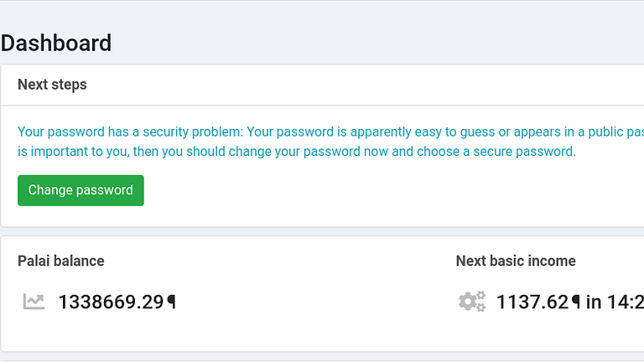Click the Palai balance label
This screenshot has width=644, height=362.
coord(60,261)
